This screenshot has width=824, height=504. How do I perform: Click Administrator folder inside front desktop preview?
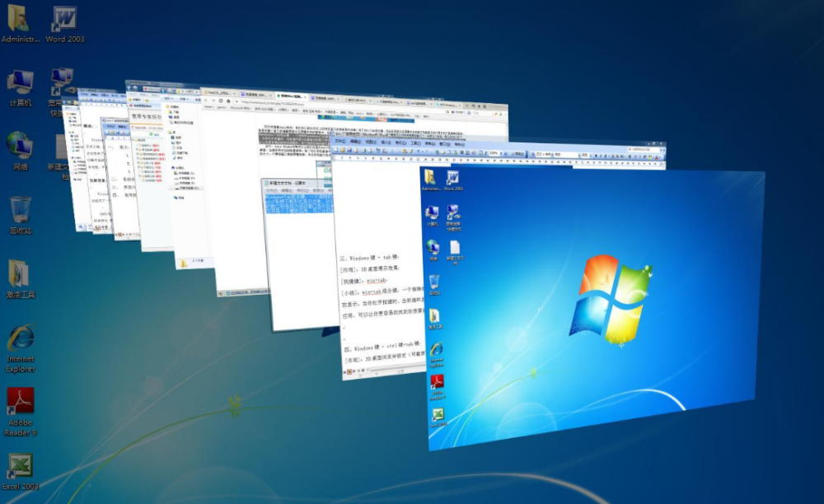click(x=430, y=180)
